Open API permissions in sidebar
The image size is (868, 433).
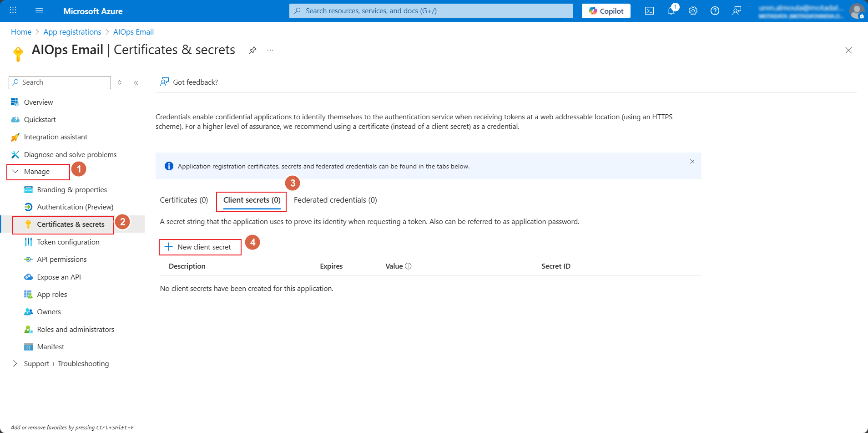62,260
